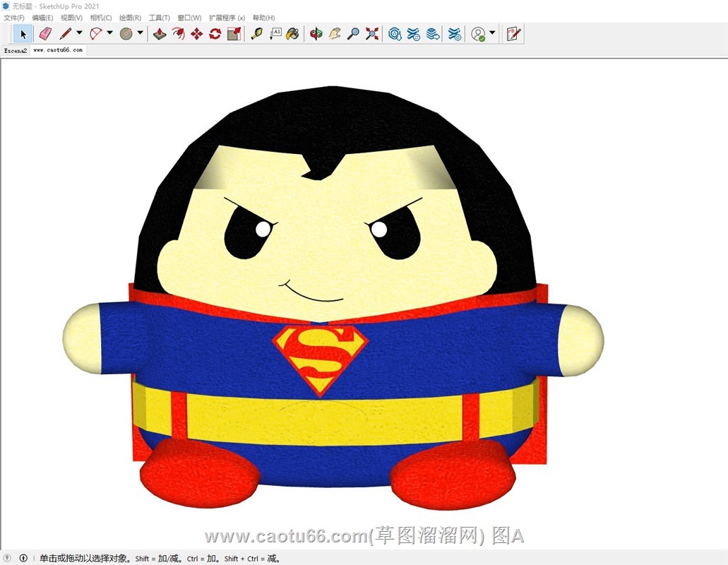
Task: Activate the Orbit camera tool
Action: 316,34
